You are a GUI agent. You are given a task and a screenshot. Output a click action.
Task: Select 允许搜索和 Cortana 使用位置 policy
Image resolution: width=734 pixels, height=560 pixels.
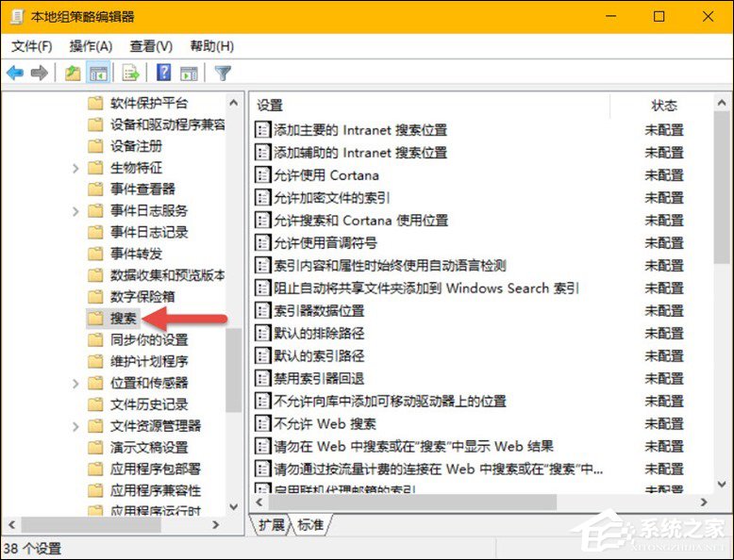click(361, 221)
